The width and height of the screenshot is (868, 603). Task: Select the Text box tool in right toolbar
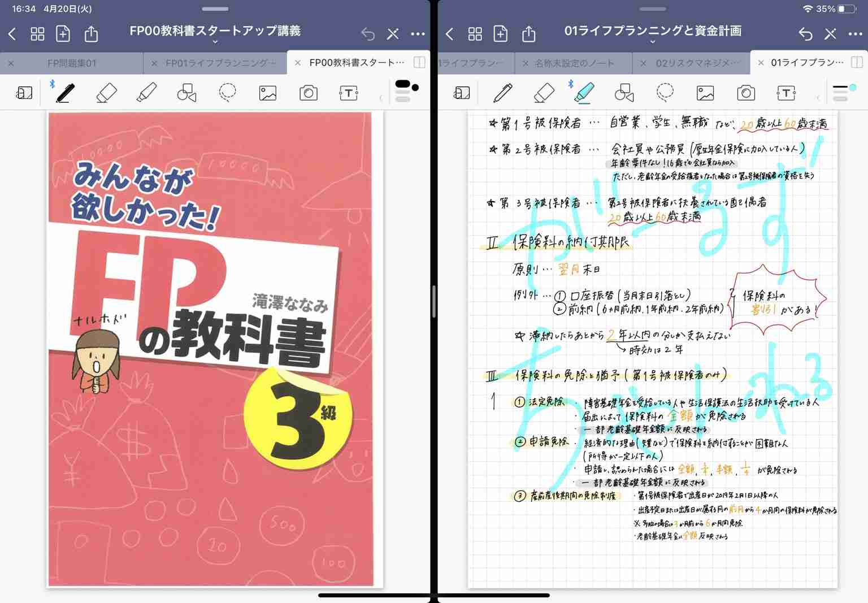(786, 93)
